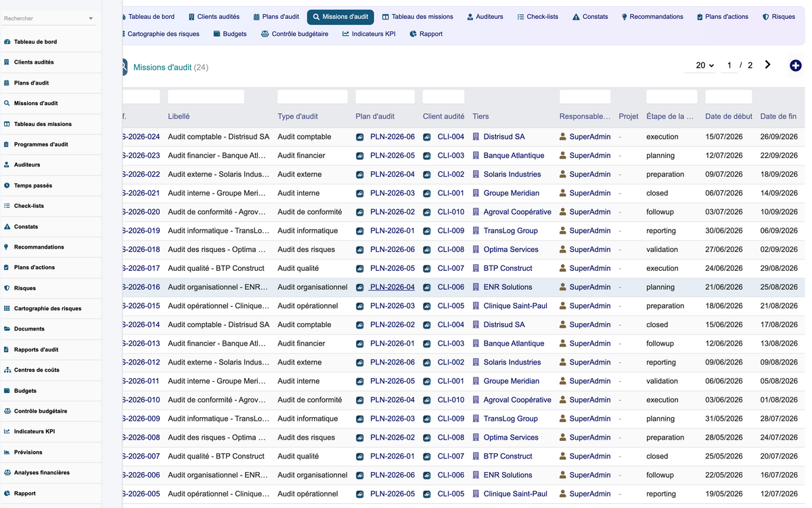The height and width of the screenshot is (508, 812).
Task: Open the Contrôle budgétaire top tab
Action: click(x=294, y=34)
